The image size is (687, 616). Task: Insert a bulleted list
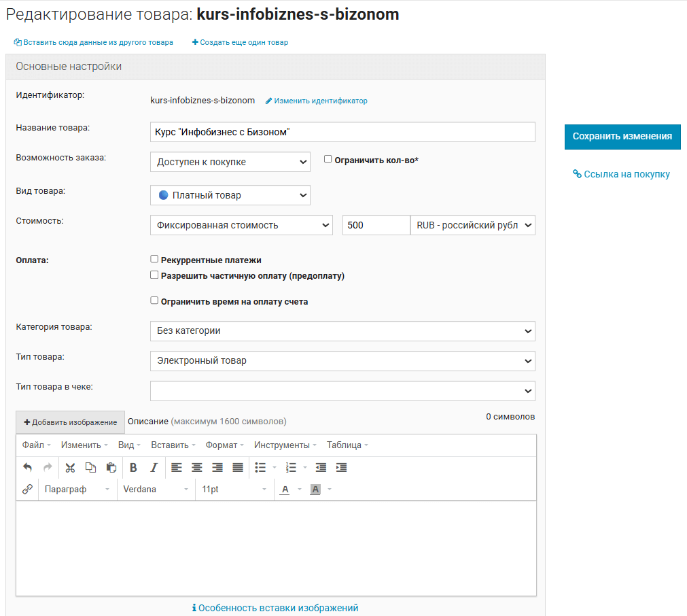click(x=260, y=468)
